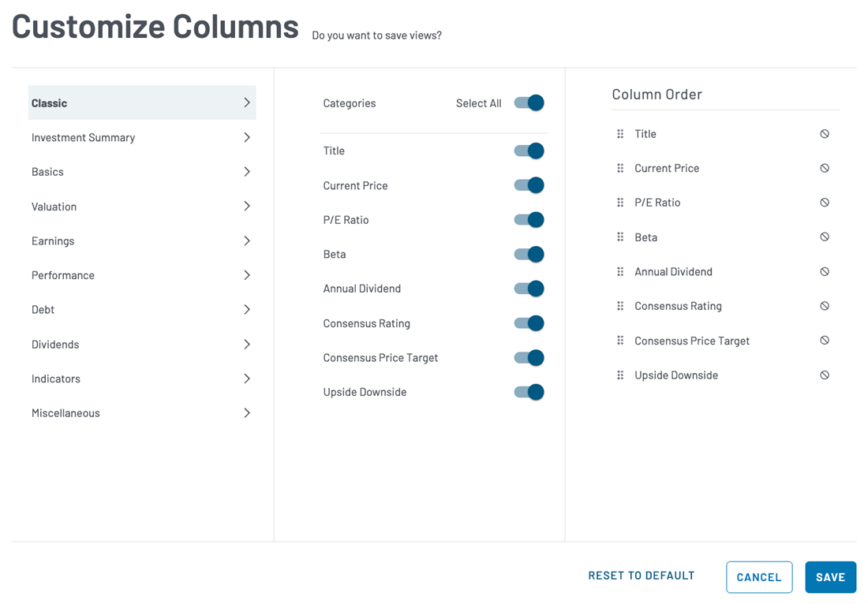Expand the Performance chevron arrow
868x604 pixels.
[x=247, y=275]
